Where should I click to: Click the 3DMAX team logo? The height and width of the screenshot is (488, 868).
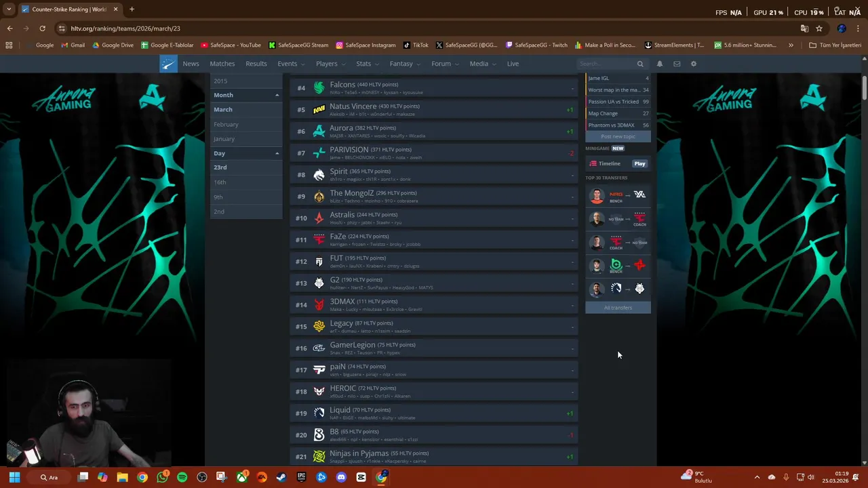[319, 305]
